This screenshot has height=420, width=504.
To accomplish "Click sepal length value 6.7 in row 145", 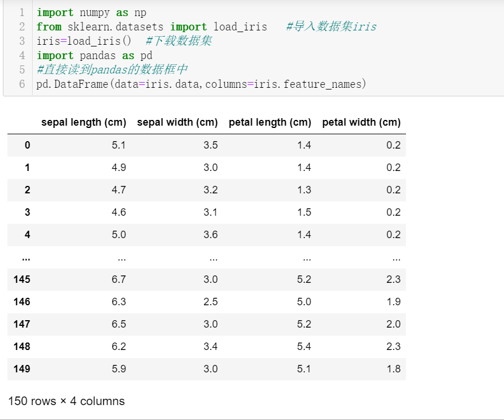I will (x=119, y=279).
